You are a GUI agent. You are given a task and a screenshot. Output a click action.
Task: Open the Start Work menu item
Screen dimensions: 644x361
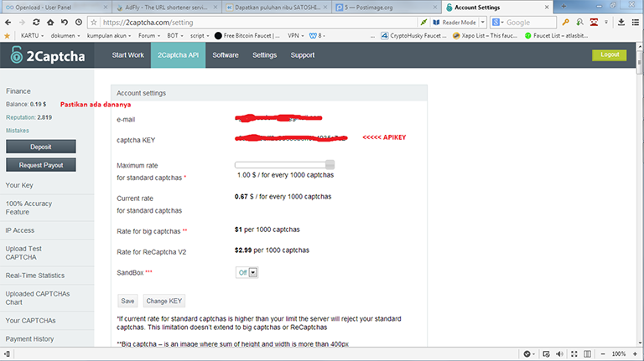point(127,55)
